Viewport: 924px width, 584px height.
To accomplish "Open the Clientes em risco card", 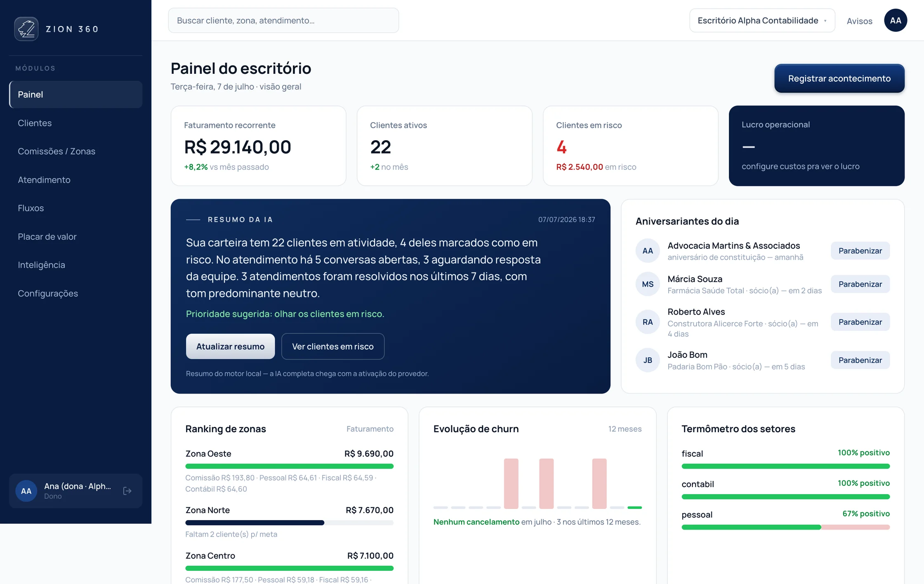I will pos(630,146).
